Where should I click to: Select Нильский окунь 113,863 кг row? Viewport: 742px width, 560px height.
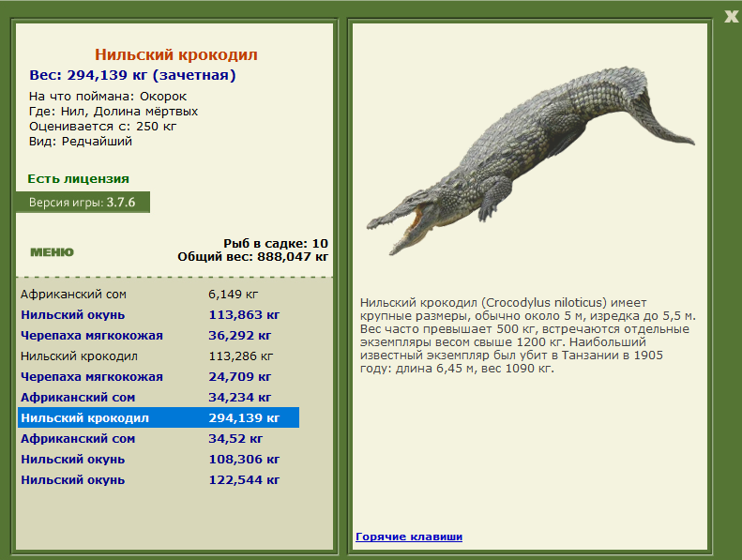[x=159, y=315]
